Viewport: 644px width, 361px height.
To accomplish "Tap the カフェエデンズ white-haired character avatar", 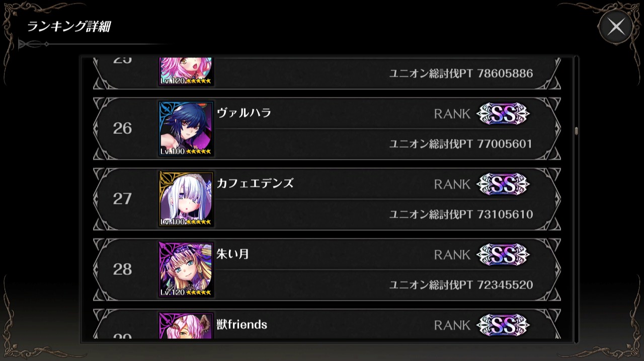I will [186, 199].
